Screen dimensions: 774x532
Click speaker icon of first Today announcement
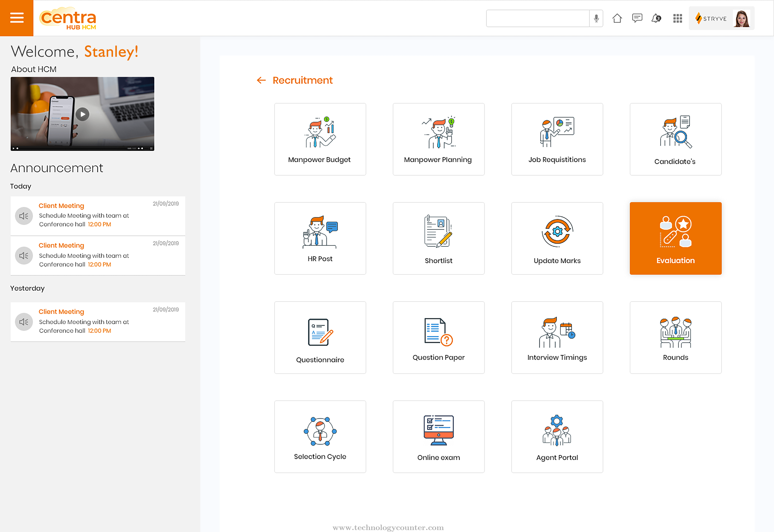24,216
